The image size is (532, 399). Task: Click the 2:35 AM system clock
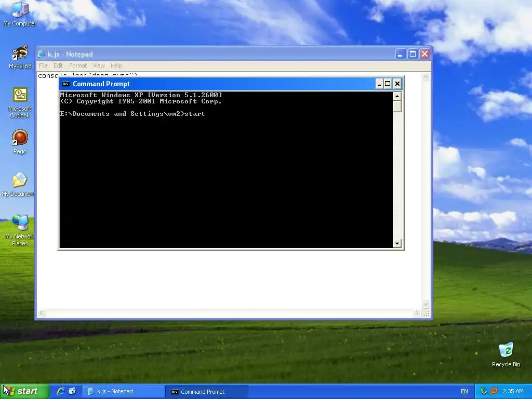pos(513,391)
